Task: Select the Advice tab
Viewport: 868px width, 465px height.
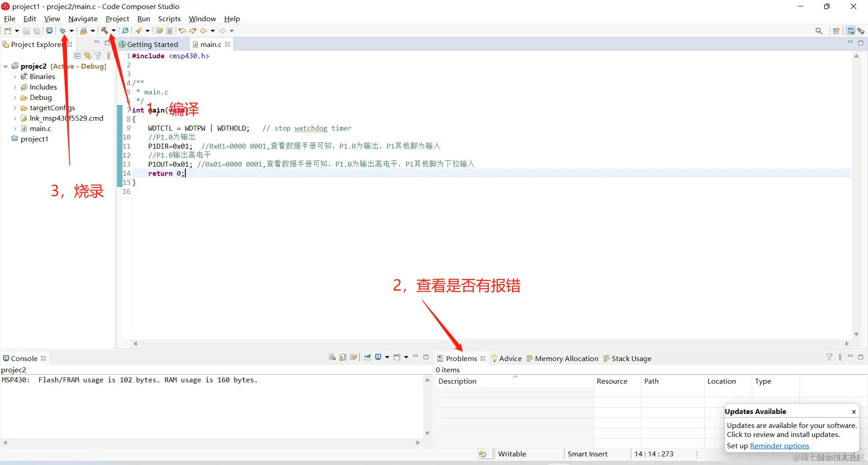Action: pyautogui.click(x=506, y=358)
